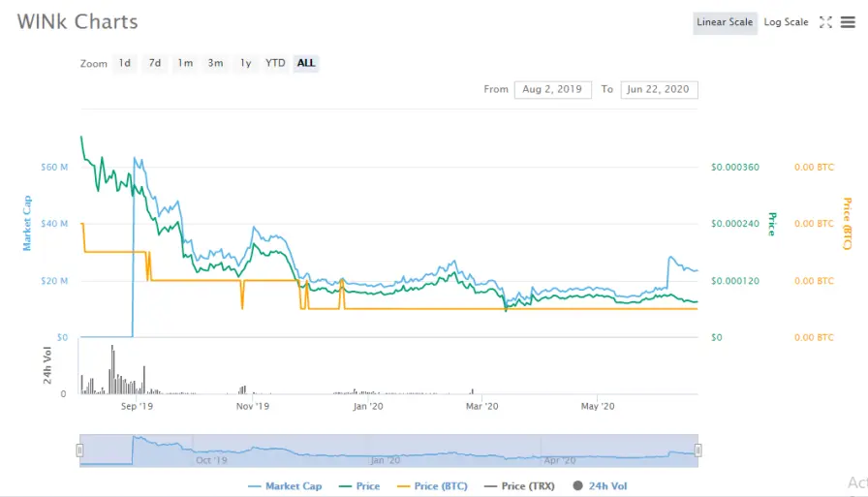This screenshot has height=497, width=868.
Task: Set zoom range to 1m
Action: pyautogui.click(x=185, y=63)
